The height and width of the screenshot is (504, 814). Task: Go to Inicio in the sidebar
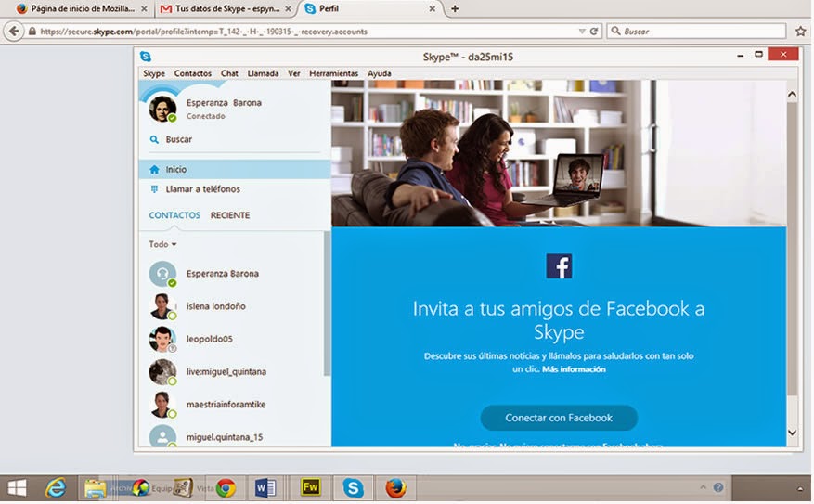235,169
